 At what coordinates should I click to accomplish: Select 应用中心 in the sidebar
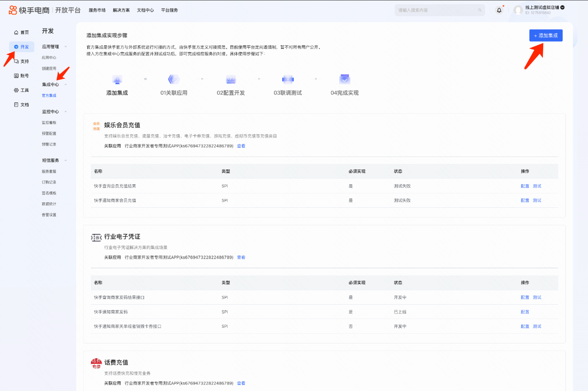click(x=49, y=58)
